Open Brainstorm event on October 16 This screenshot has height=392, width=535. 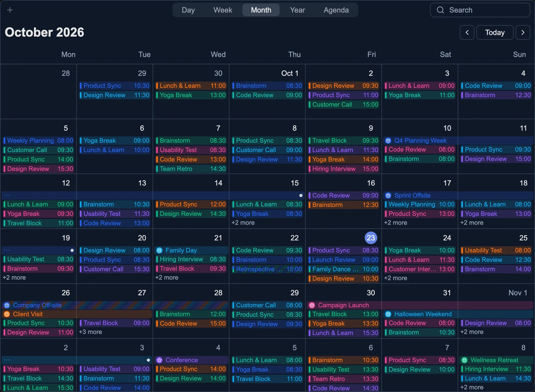[344, 205]
